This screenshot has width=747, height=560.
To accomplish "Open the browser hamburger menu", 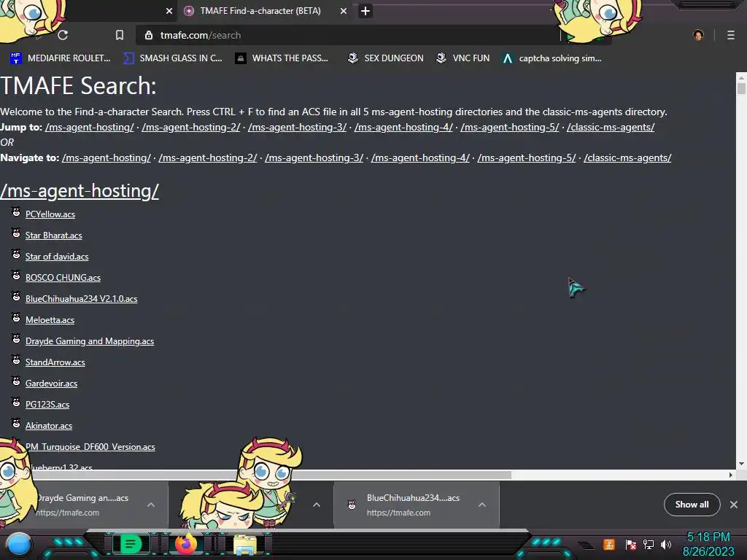I will click(x=731, y=35).
